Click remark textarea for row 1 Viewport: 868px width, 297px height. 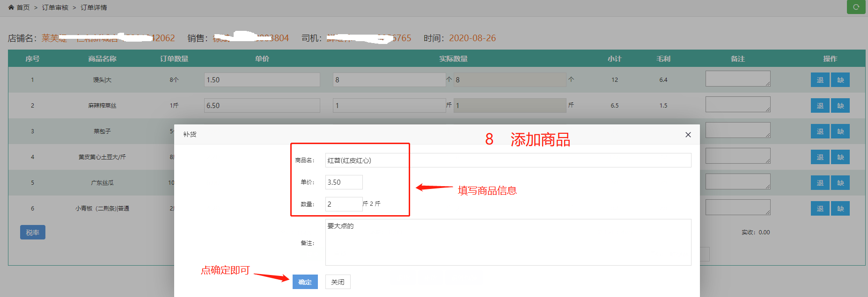(737, 79)
